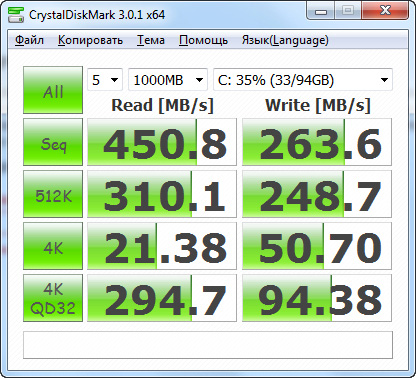
Task: Expand the 1000MB test size dropdown
Action: (168, 80)
